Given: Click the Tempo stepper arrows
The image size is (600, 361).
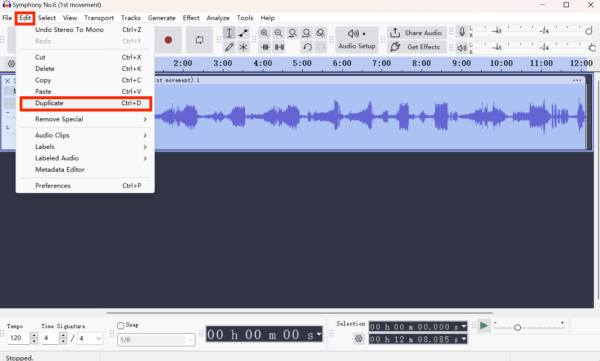Looking at the screenshot, I should click(34, 338).
